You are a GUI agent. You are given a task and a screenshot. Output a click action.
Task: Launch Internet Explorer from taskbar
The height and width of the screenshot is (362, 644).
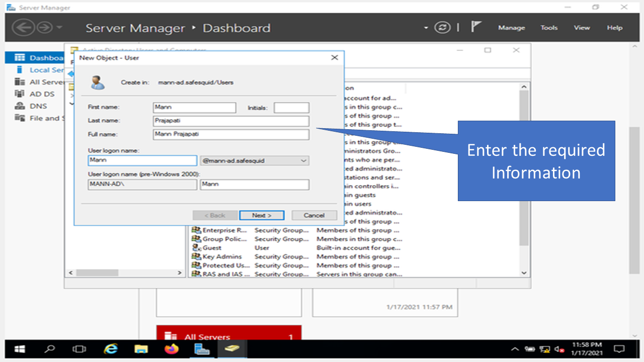pos(110,349)
